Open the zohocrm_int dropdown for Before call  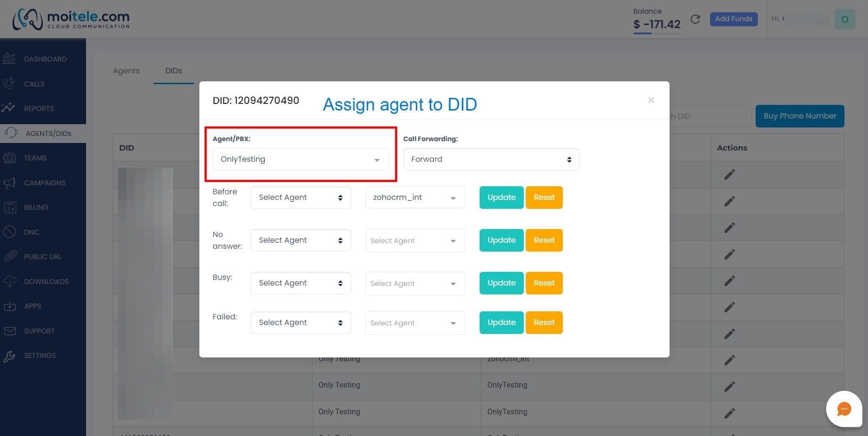[x=415, y=198]
